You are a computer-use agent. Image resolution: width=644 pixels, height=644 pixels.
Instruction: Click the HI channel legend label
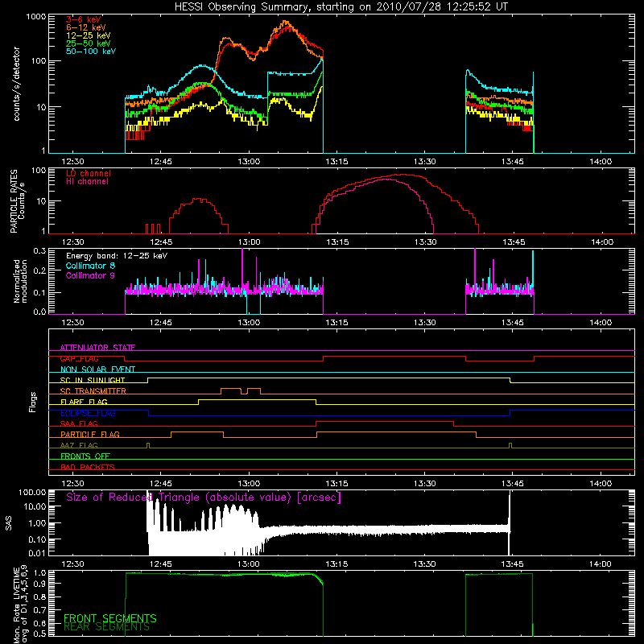87,181
